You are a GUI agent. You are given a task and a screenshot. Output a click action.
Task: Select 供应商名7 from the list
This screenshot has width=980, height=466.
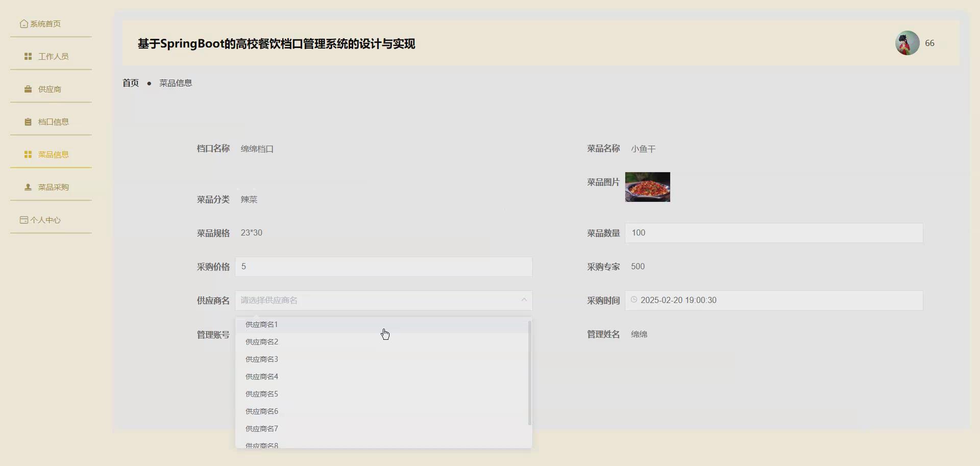[x=382, y=429]
